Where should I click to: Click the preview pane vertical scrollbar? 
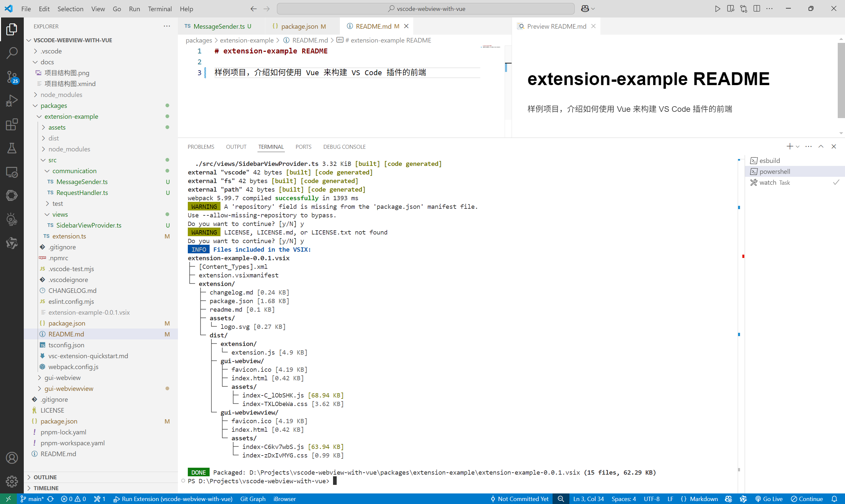pyautogui.click(x=841, y=80)
